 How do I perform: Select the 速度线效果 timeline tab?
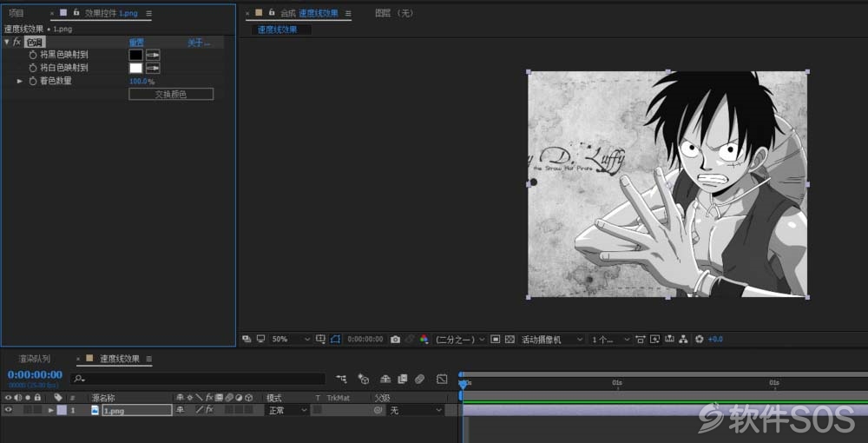tap(120, 359)
